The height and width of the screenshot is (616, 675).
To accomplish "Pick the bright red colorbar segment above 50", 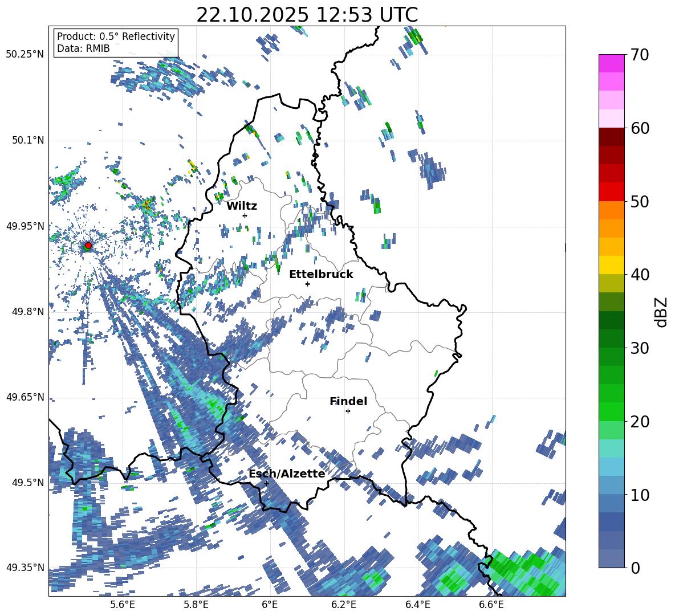I will pyautogui.click(x=611, y=191).
